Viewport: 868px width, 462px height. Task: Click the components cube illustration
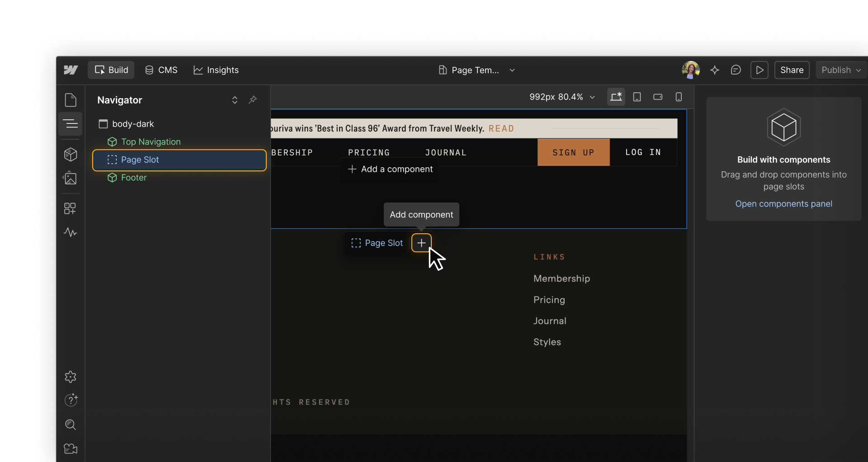click(783, 127)
